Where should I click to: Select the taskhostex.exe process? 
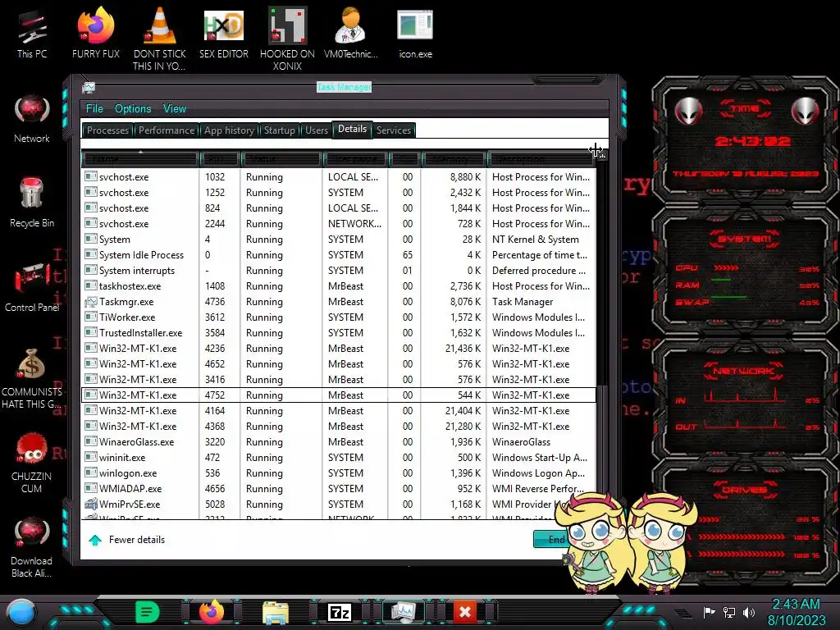[x=339, y=286]
